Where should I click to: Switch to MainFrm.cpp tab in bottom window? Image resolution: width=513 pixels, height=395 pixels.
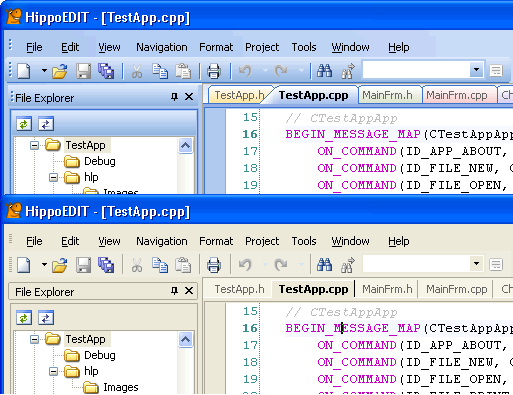pyautogui.click(x=457, y=289)
